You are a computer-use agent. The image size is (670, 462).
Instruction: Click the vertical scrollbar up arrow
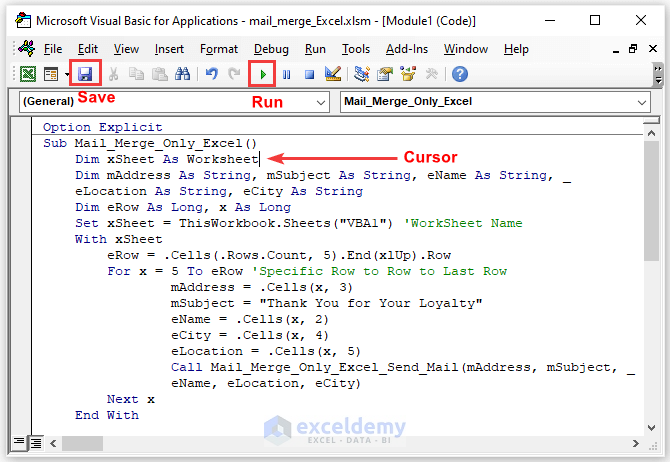[x=651, y=133]
